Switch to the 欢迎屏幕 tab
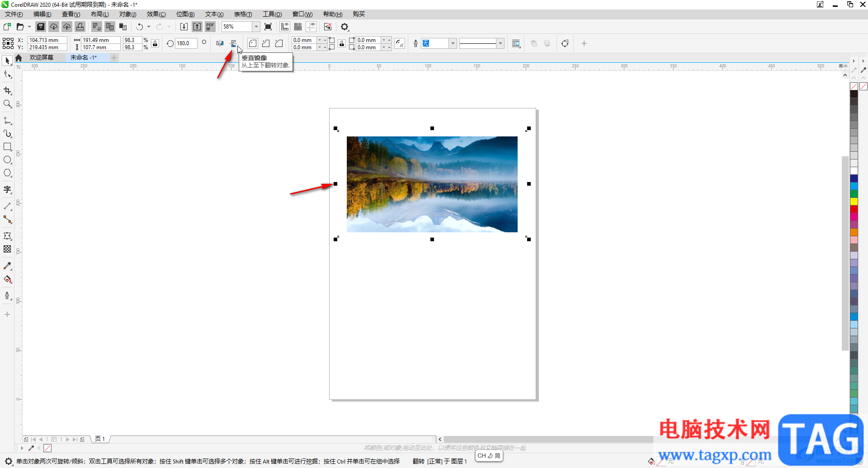 (42, 57)
